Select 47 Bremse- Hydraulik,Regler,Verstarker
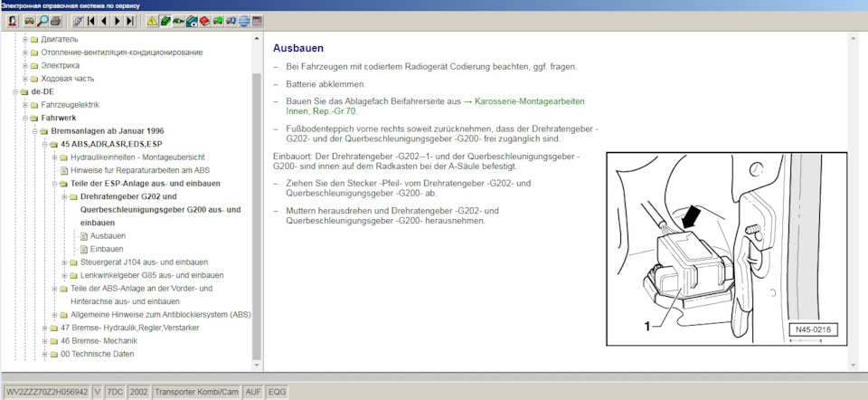This screenshot has width=868, height=400. click(x=129, y=328)
